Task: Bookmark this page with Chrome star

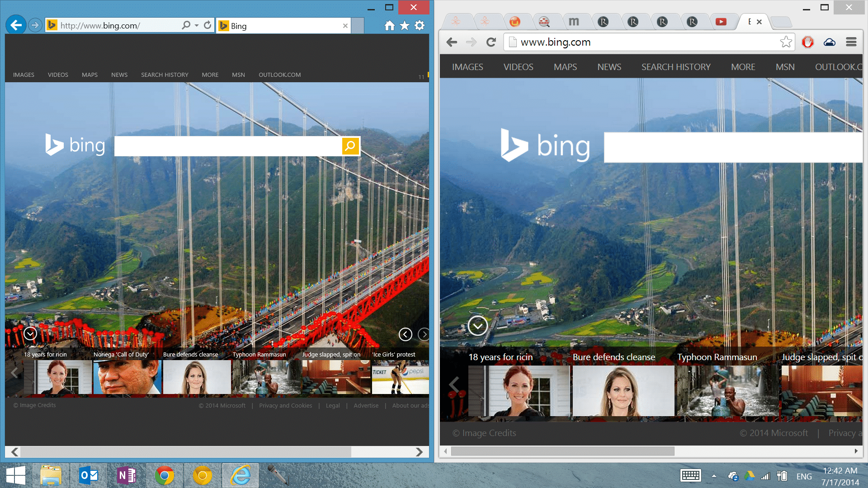Action: [786, 42]
